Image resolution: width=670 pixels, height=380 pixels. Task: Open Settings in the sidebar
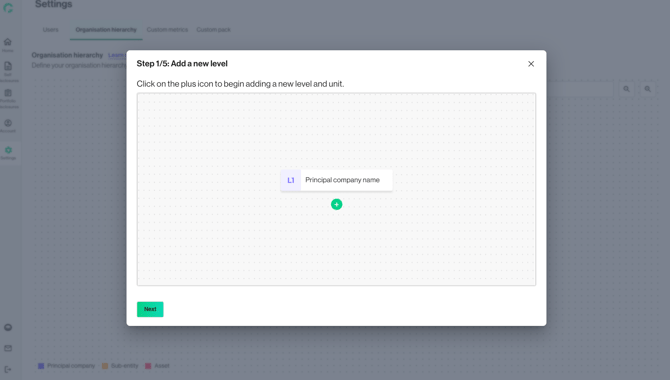[x=8, y=153]
